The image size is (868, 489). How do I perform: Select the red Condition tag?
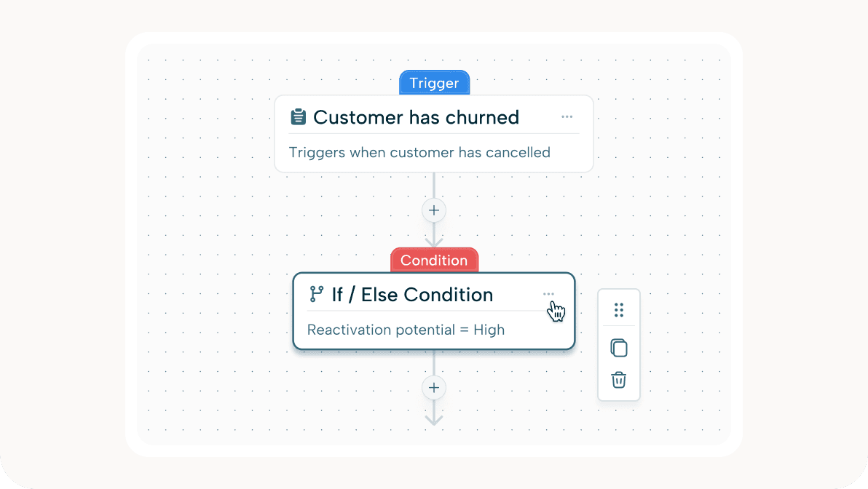[x=434, y=261]
